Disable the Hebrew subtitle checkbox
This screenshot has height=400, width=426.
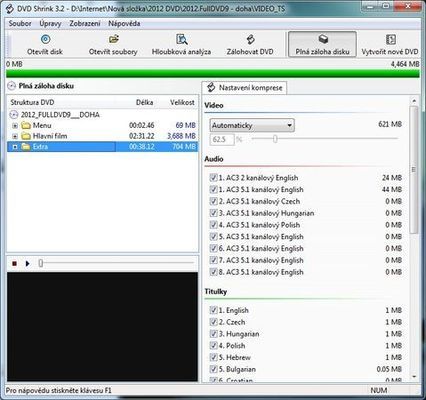tap(213, 357)
